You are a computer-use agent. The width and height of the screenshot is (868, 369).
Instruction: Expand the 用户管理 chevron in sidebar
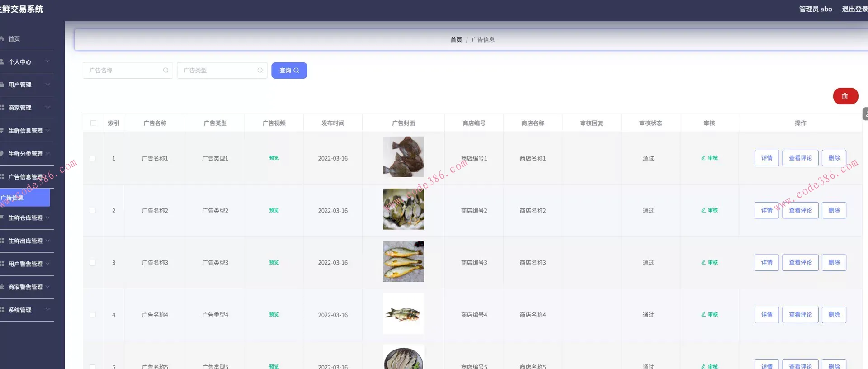pyautogui.click(x=47, y=85)
